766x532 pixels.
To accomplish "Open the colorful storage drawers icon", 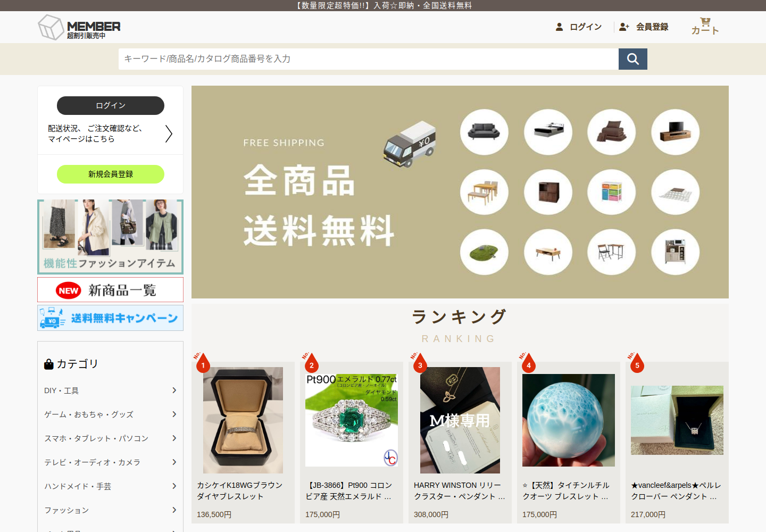I will 611,192.
